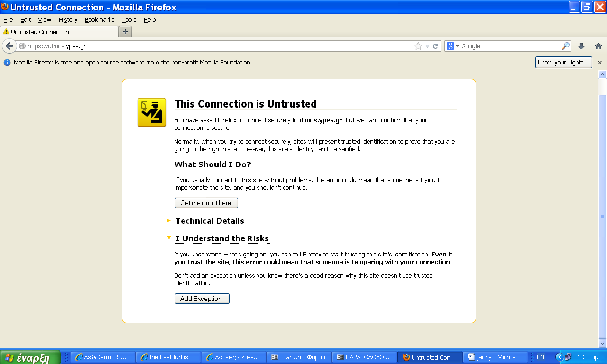607x364 pixels.
Task: Click the blue info icon in notification bar
Action: click(7, 62)
